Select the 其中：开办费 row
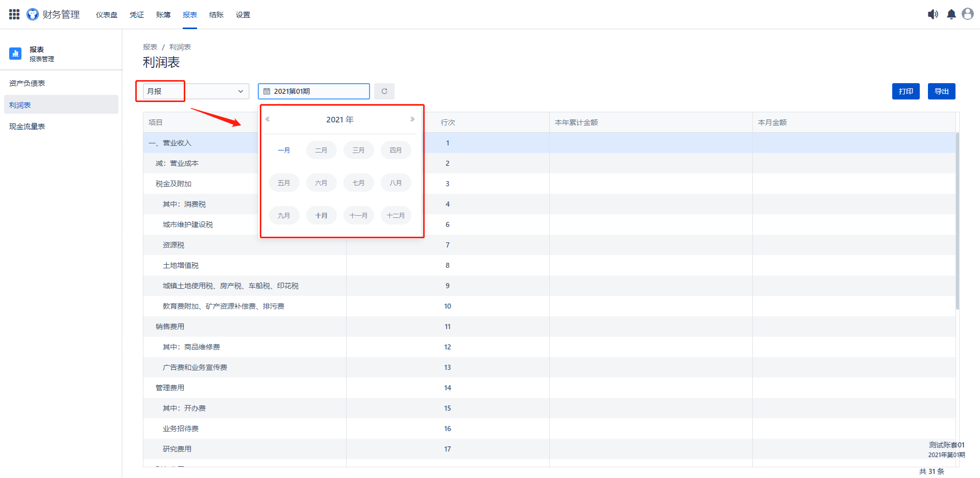This screenshot has width=980, height=478. tap(549, 408)
